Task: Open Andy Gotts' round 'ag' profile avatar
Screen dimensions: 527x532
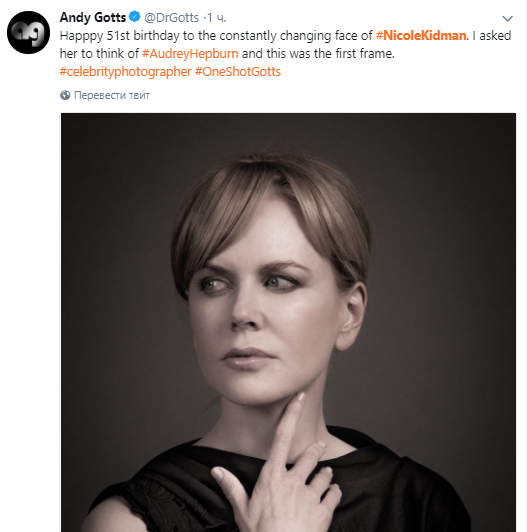Action: pyautogui.click(x=29, y=32)
